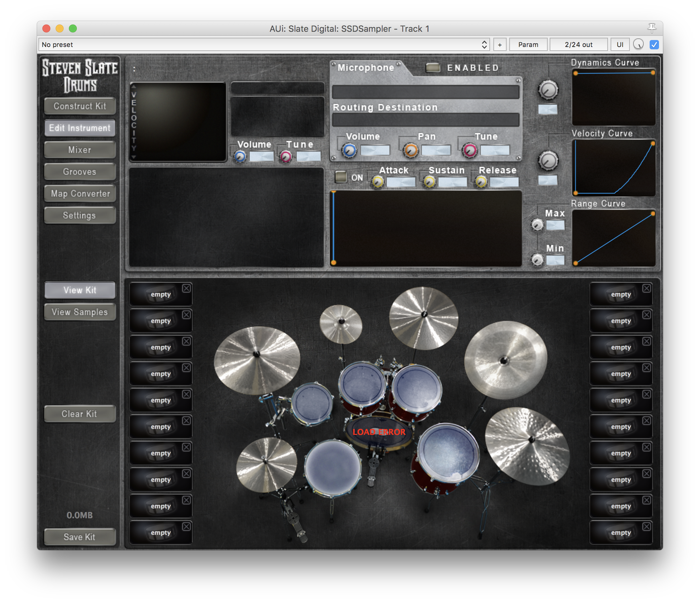Click the china cymbal on right
The image size is (700, 603).
coord(505,360)
